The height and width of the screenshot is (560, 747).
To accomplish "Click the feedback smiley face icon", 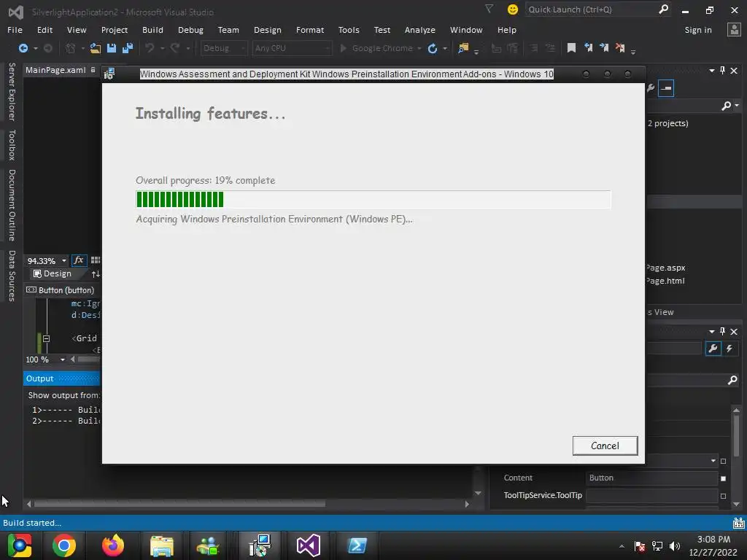I will click(513, 9).
